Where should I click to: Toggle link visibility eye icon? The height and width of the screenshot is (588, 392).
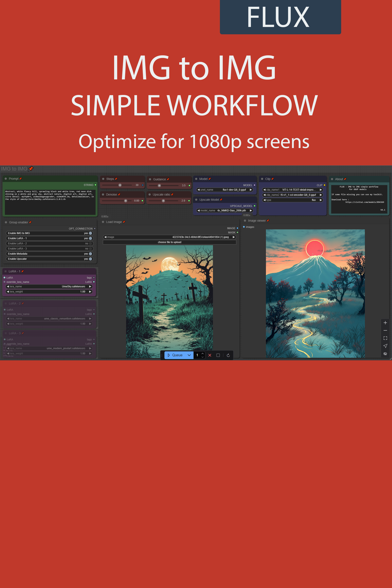click(385, 353)
